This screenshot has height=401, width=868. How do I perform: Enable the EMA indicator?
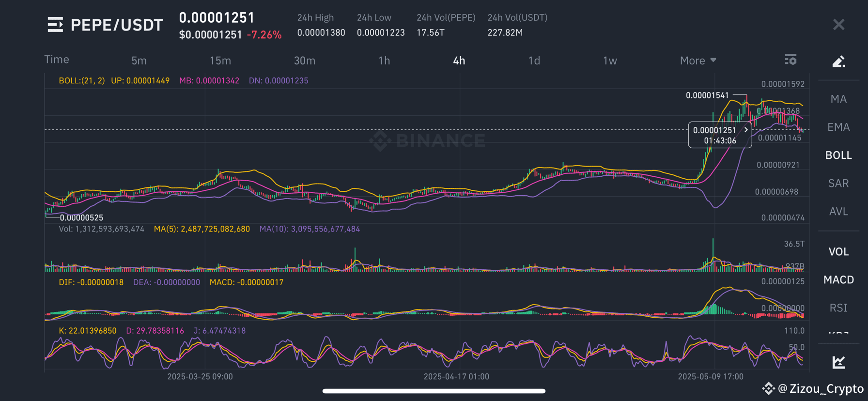[x=838, y=127]
